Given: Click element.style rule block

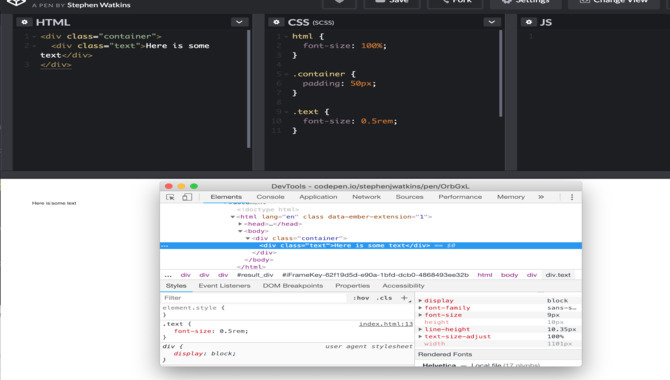Looking at the screenshot, I should 287,311.
